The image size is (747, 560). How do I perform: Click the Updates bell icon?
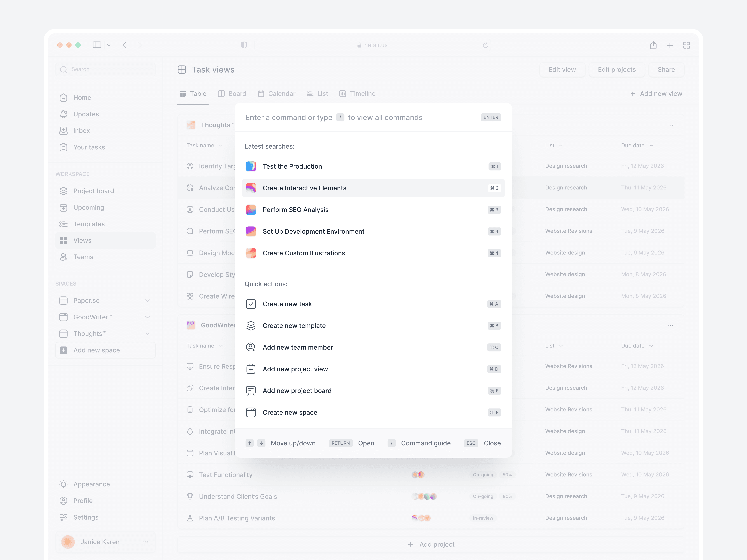pyautogui.click(x=63, y=114)
